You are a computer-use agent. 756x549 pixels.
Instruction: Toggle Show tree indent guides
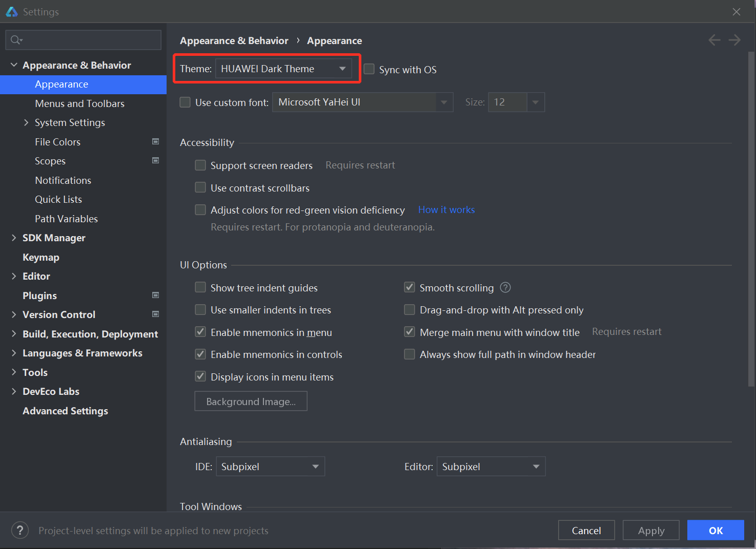tap(200, 287)
